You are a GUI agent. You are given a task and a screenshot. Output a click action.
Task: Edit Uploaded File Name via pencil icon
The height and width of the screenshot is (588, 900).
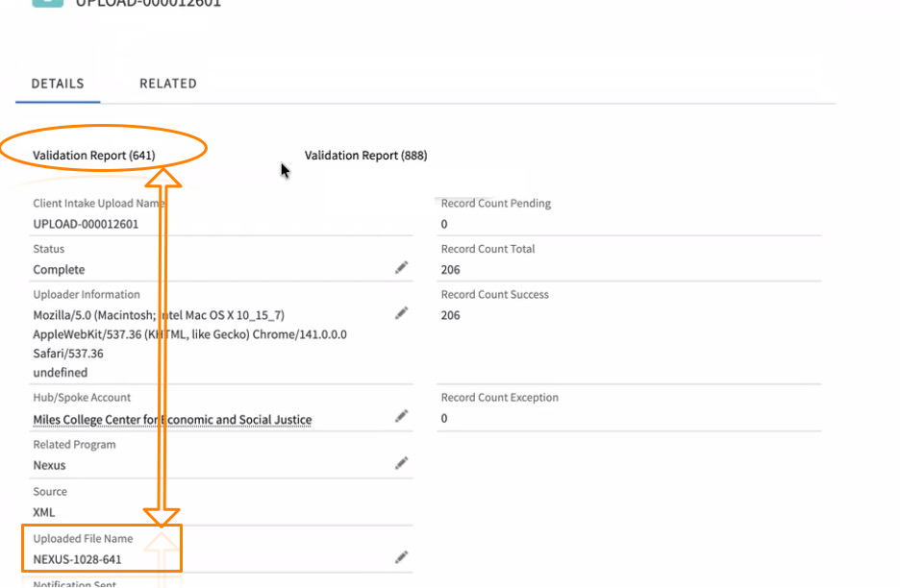click(402, 556)
